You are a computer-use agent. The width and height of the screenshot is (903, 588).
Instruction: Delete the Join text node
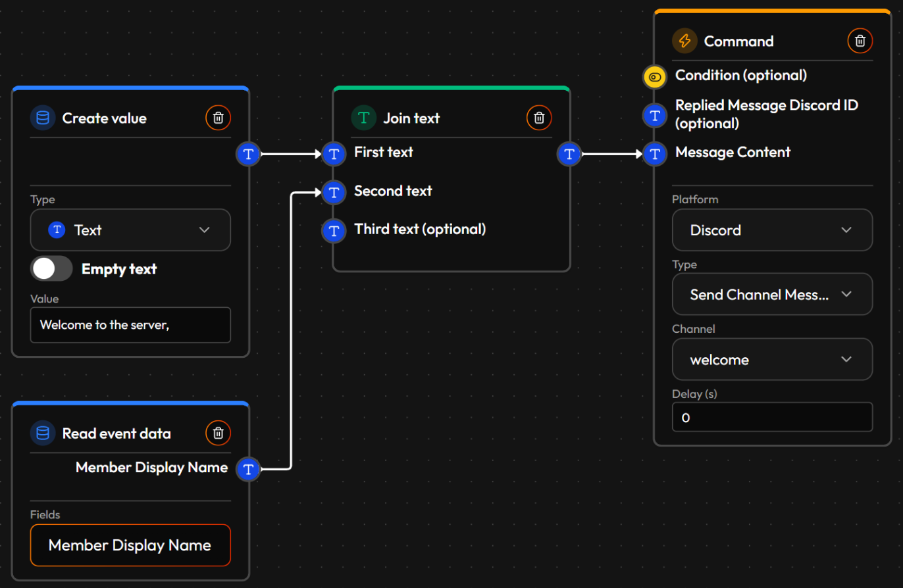[x=539, y=118]
